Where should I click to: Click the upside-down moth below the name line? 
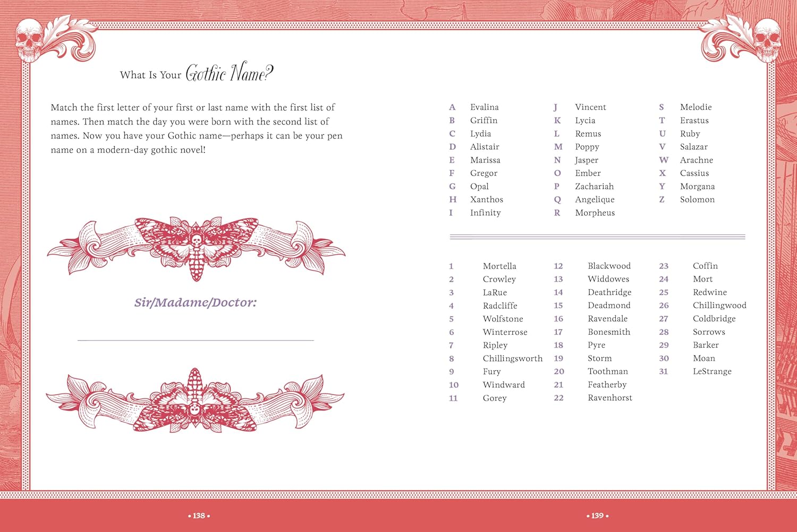point(195,400)
